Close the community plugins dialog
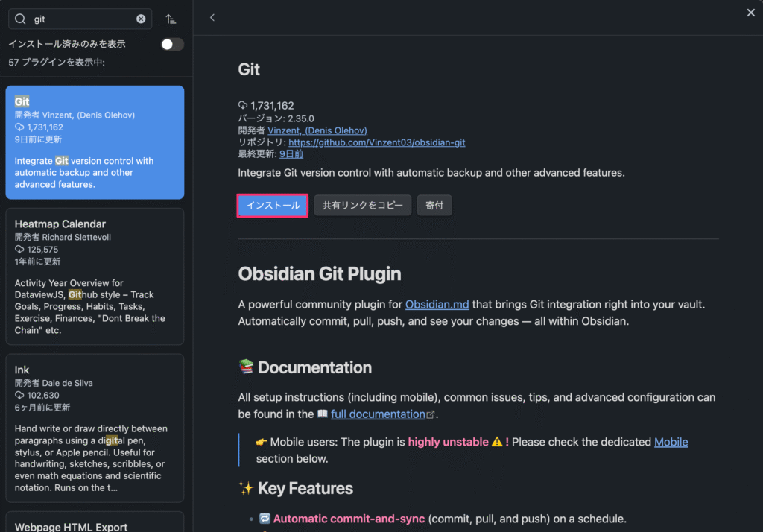 coord(751,13)
